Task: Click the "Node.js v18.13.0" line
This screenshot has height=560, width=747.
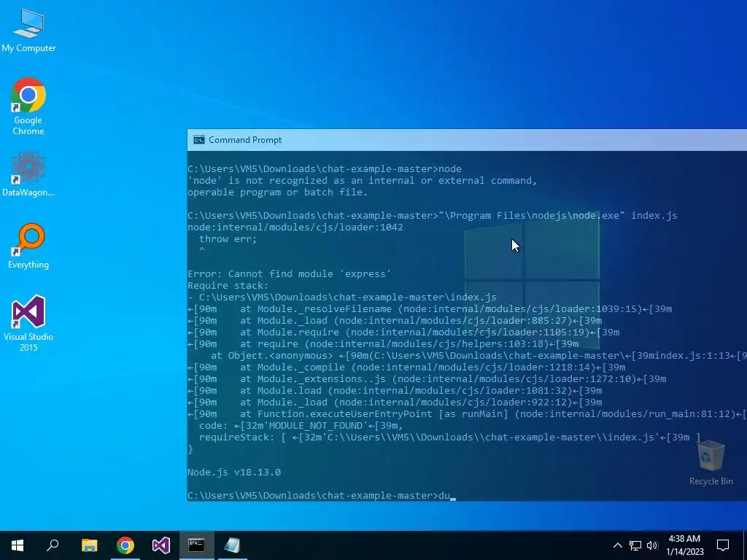Action: pyautogui.click(x=234, y=472)
